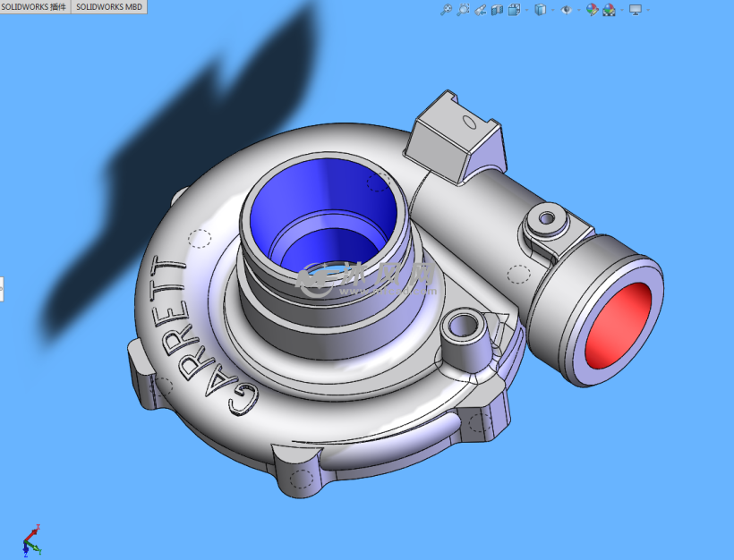This screenshot has width=734, height=560.
Task: Open View Settings monitor icon
Action: (636, 10)
